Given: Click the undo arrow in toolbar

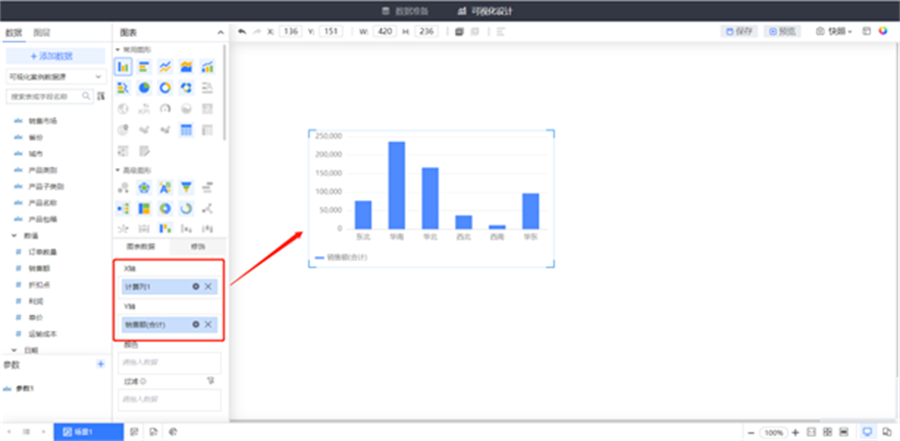Looking at the screenshot, I should tap(242, 31).
